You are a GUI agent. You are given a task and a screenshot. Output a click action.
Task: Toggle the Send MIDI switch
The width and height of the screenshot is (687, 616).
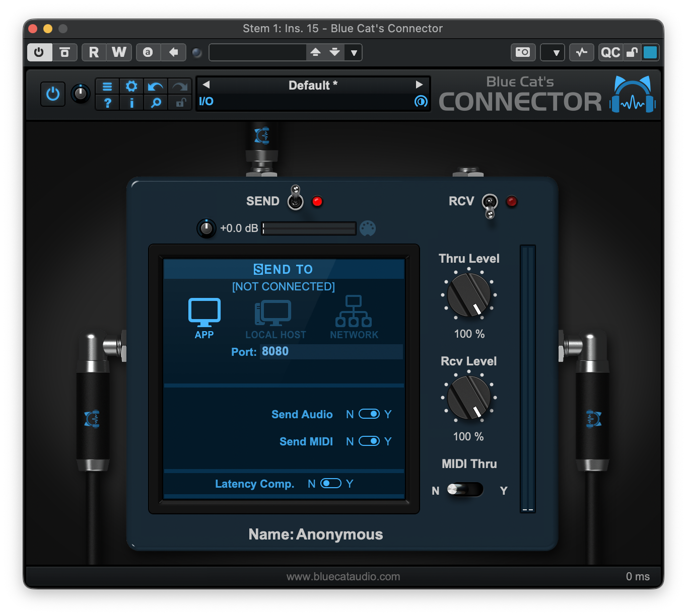click(369, 441)
